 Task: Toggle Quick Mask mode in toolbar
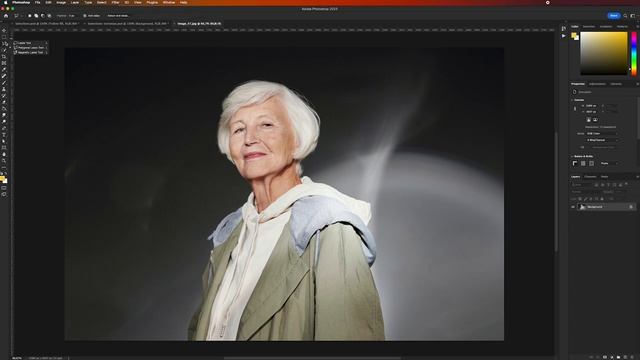[4, 188]
